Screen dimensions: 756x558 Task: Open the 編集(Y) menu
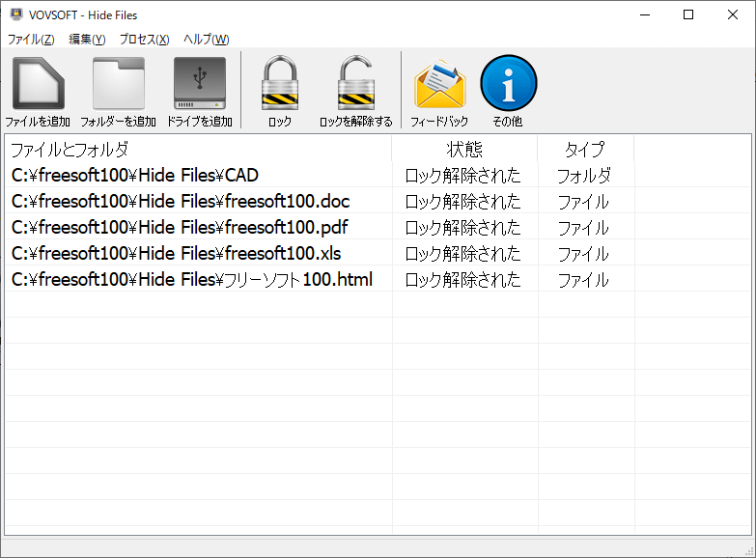coord(87,39)
